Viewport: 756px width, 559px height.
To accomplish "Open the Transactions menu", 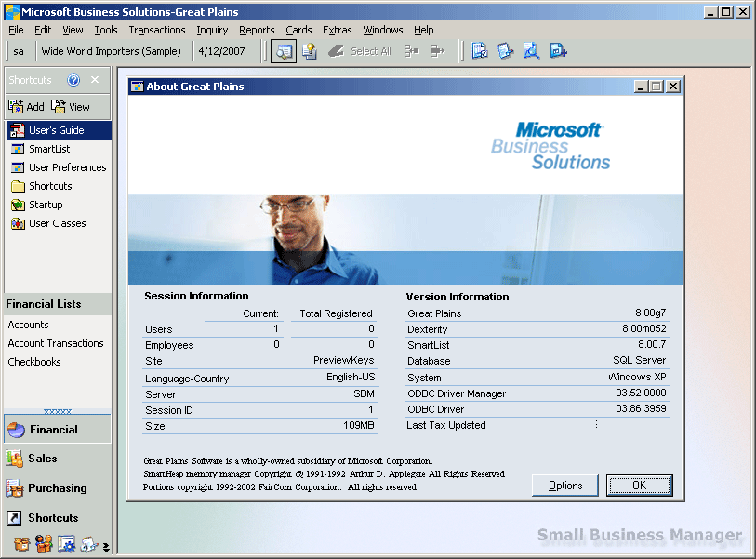I will (x=157, y=30).
